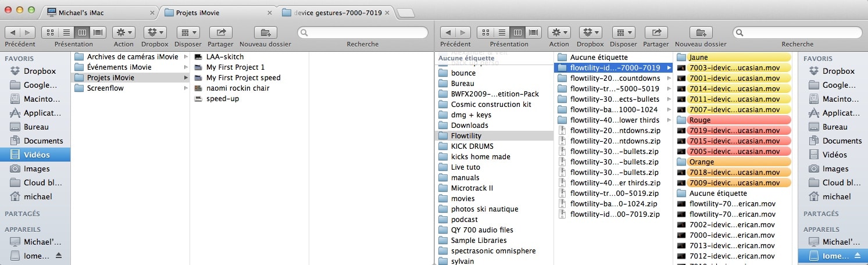
Task: Enable Cover Flow view in left pane
Action: click(98, 33)
